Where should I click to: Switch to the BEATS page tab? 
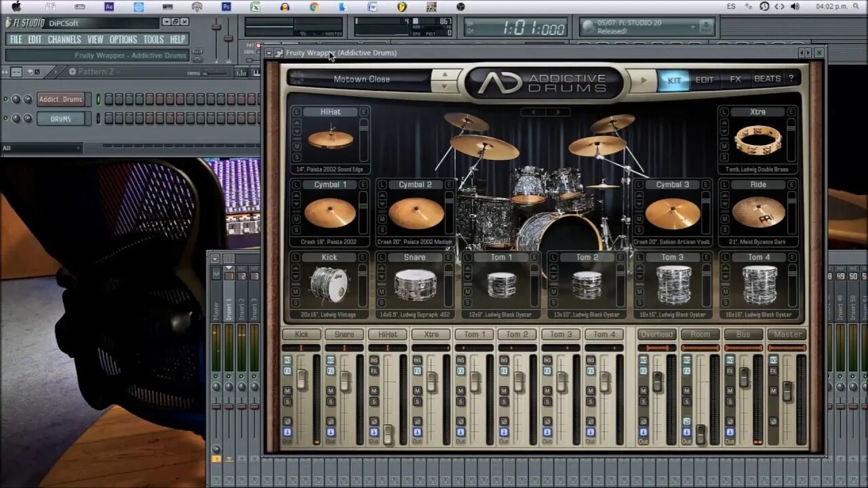[x=767, y=79]
